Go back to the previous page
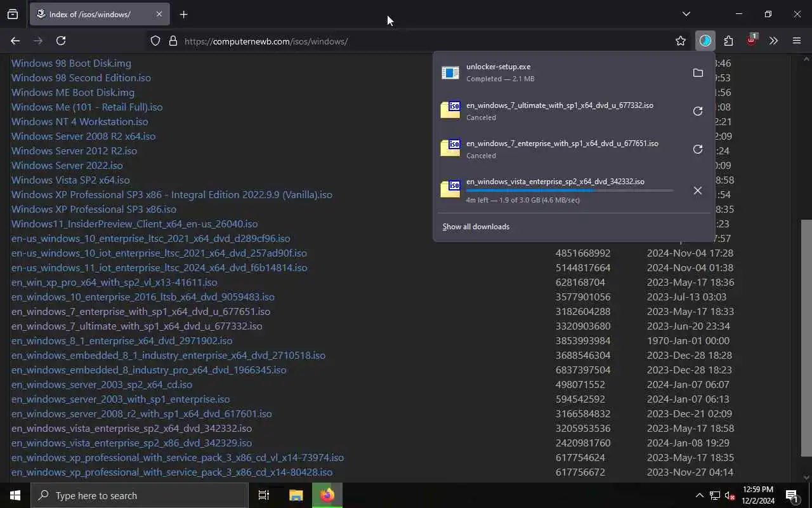The width and height of the screenshot is (812, 508). click(x=15, y=41)
